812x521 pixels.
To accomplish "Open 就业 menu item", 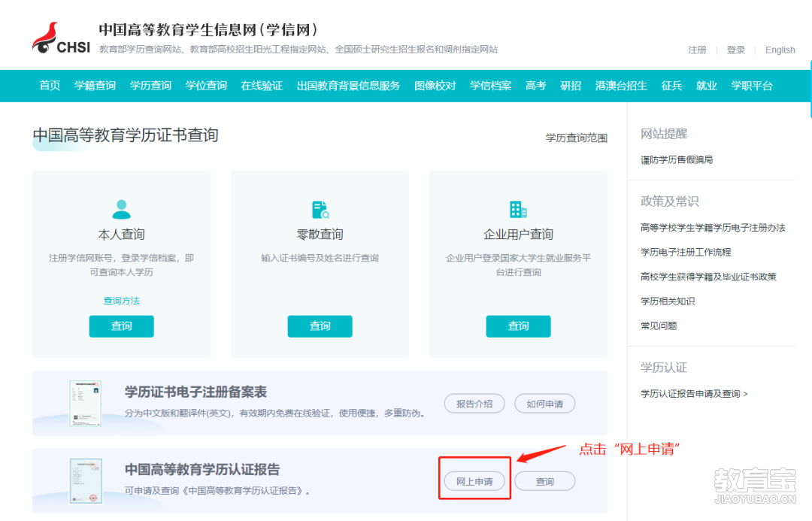I will (x=706, y=86).
